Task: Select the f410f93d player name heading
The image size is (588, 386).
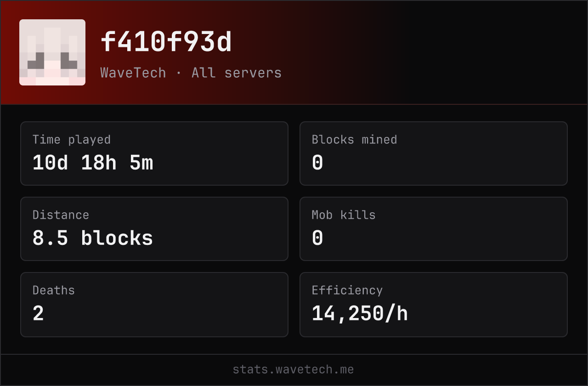Action: tap(166, 42)
